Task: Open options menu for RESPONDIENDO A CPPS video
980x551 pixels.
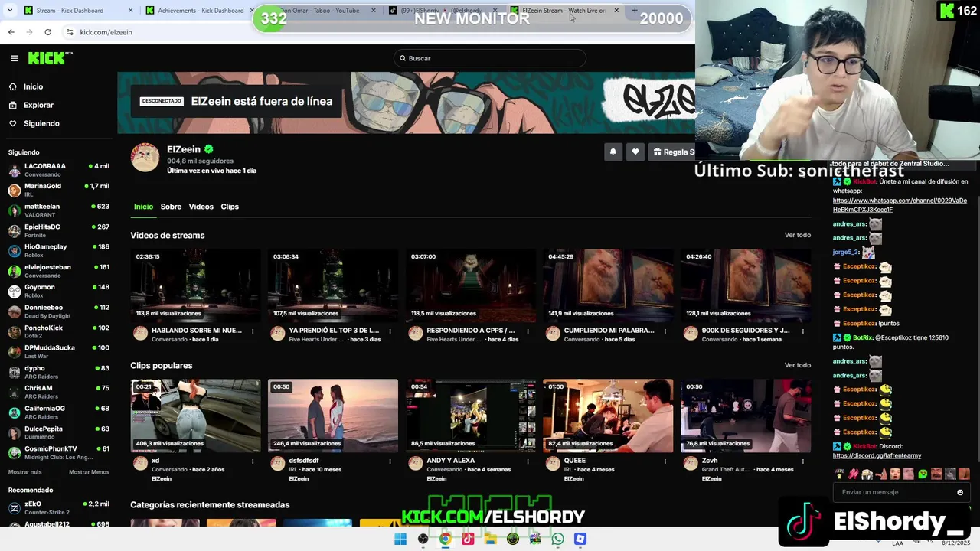Action: (x=528, y=331)
